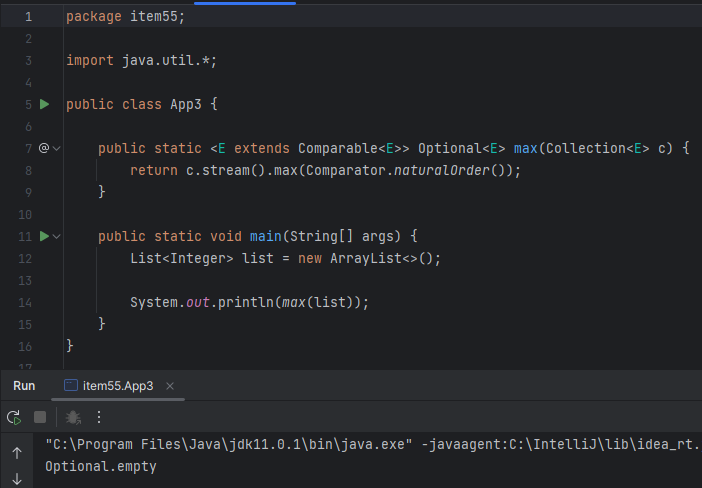The width and height of the screenshot is (702, 488).
Task: Open the debug bug icon
Action: pos(73,417)
